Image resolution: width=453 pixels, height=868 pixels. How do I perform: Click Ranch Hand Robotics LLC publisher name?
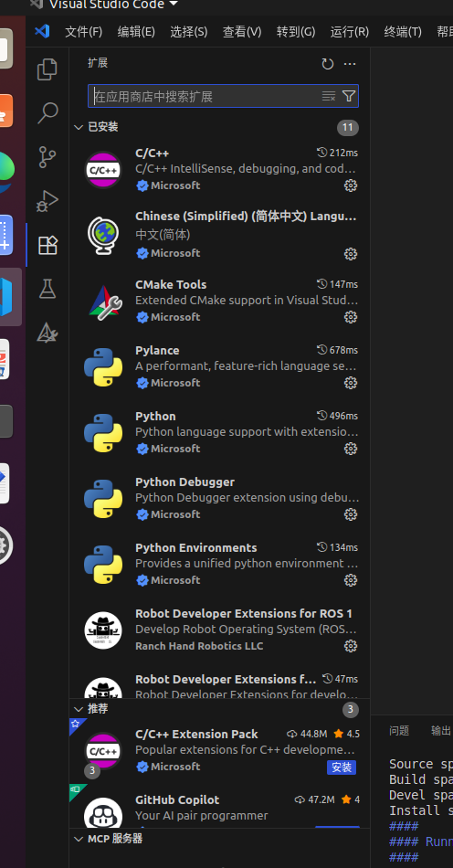click(199, 646)
